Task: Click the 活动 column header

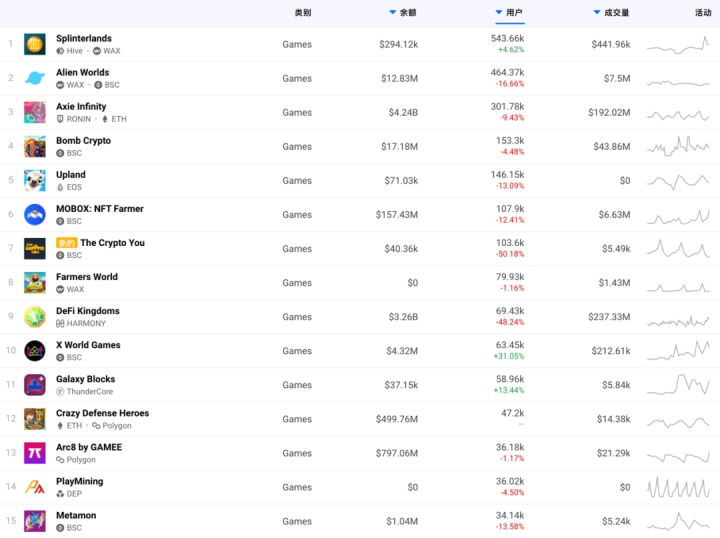Action: 703,13
